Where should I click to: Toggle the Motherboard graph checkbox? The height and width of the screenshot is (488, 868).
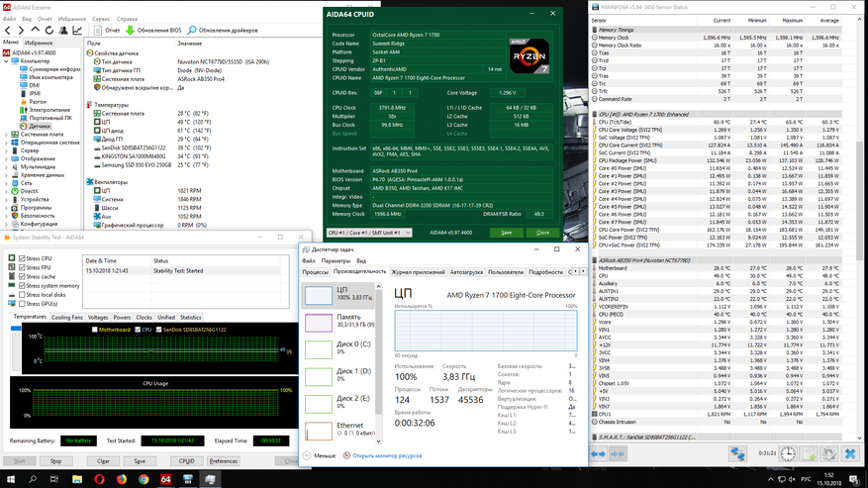(x=94, y=330)
